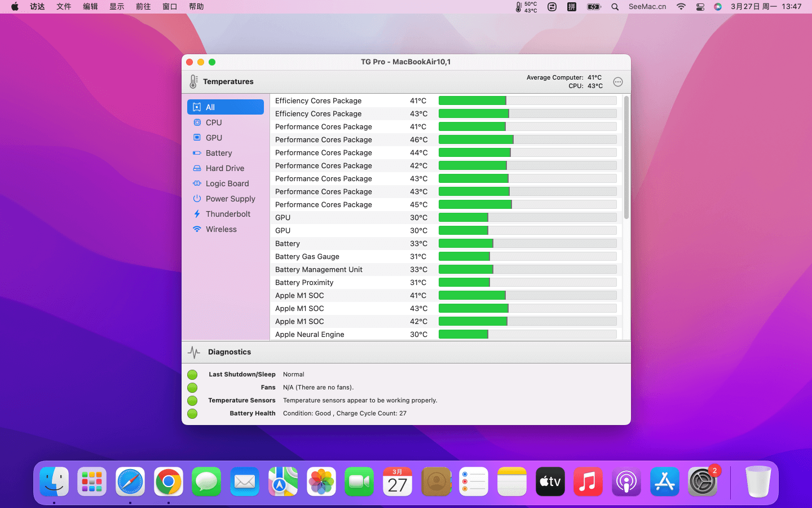Open Maps from the Dock
812x508 pixels.
tap(283, 481)
